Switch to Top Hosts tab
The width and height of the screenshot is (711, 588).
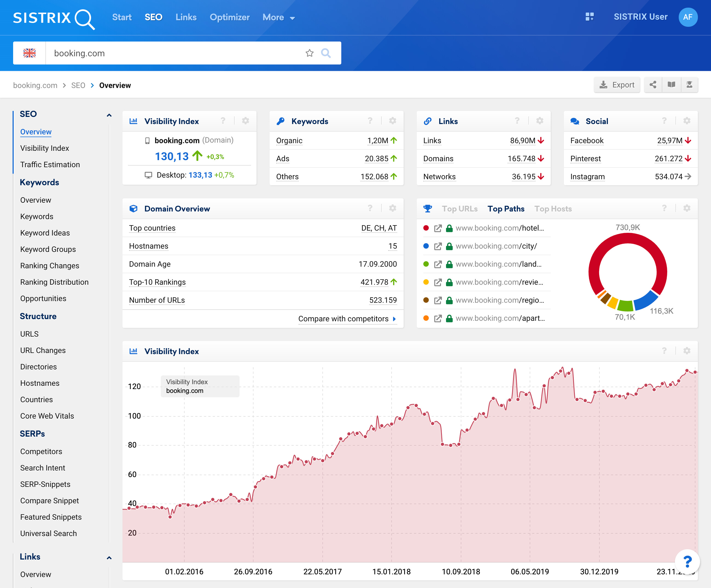[553, 209]
